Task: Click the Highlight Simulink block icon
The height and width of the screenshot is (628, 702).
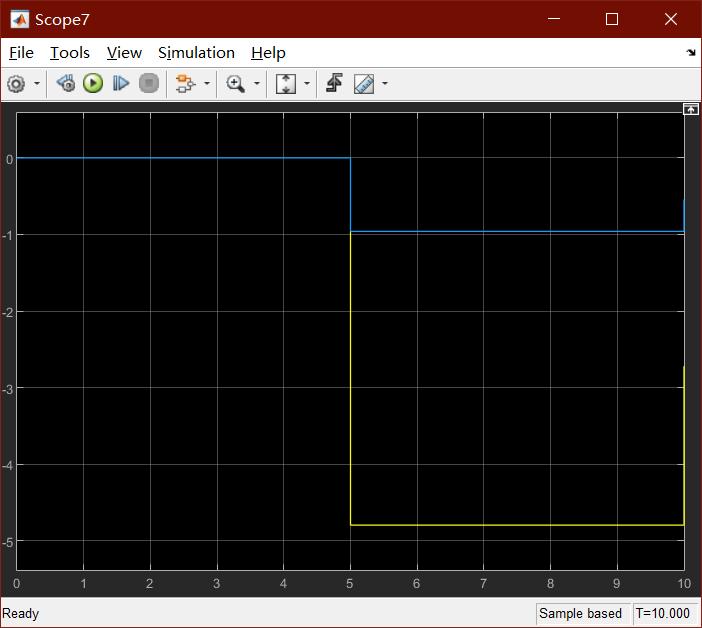Action: (x=184, y=84)
